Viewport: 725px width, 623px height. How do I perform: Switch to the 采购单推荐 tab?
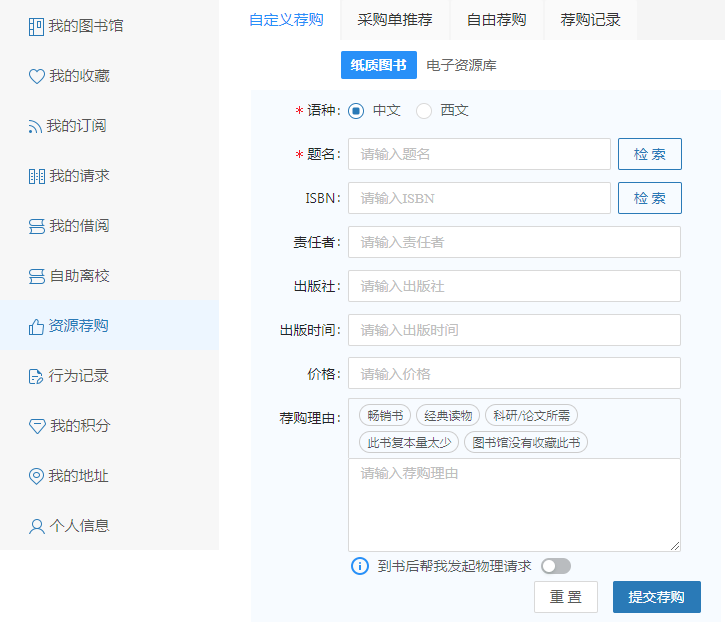pos(395,20)
